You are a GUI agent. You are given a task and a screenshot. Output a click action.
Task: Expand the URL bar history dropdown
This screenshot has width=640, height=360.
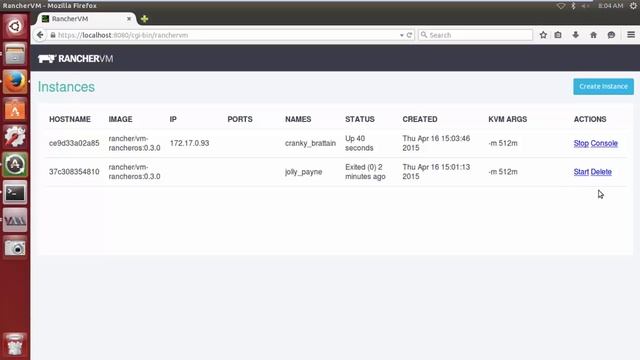(402, 36)
